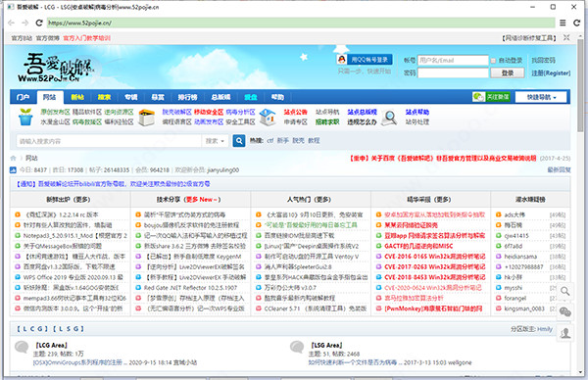
Task: Click the bullet icon beside CCleaner 5.71
Action: 259,309
